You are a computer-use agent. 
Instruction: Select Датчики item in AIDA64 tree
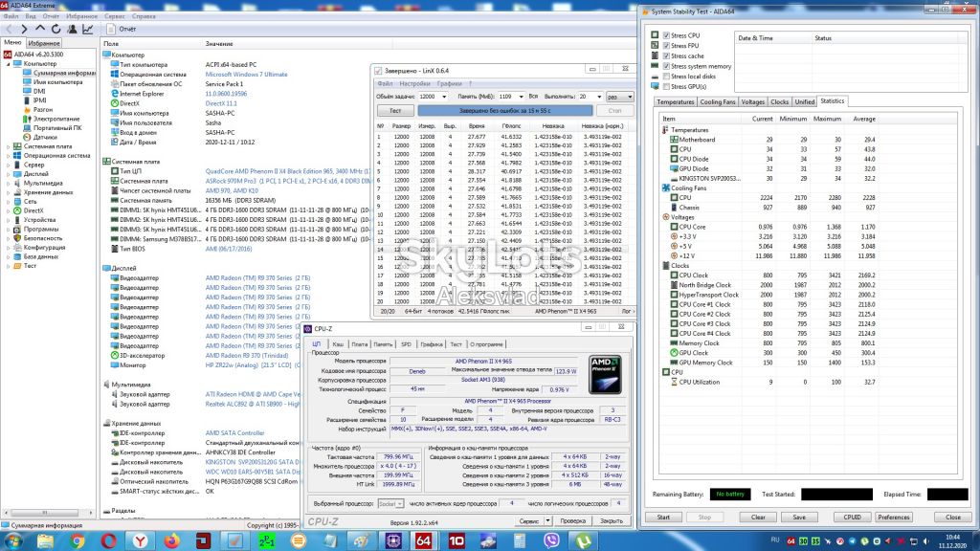pyautogui.click(x=45, y=137)
